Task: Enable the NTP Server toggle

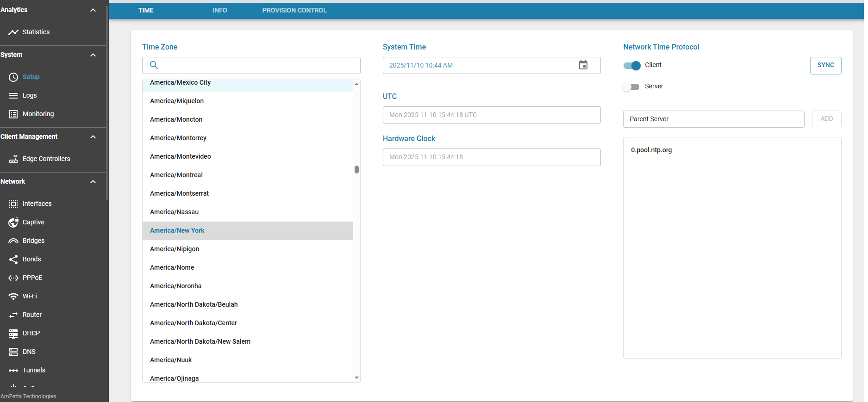Action: (631, 87)
